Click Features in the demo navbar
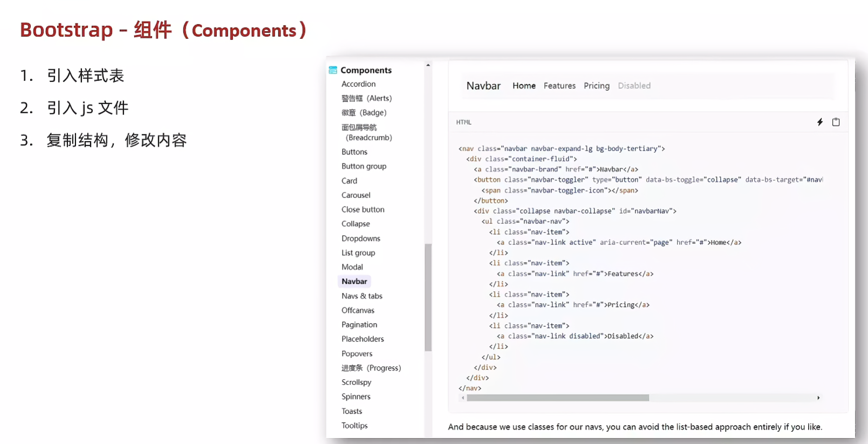Viewport: 868px width, 444px height. [559, 86]
